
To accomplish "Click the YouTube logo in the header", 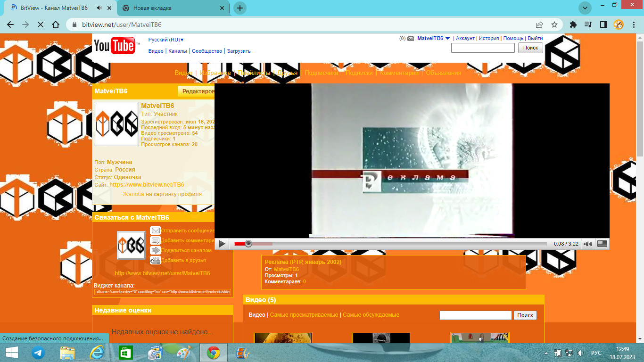I will pos(116,46).
